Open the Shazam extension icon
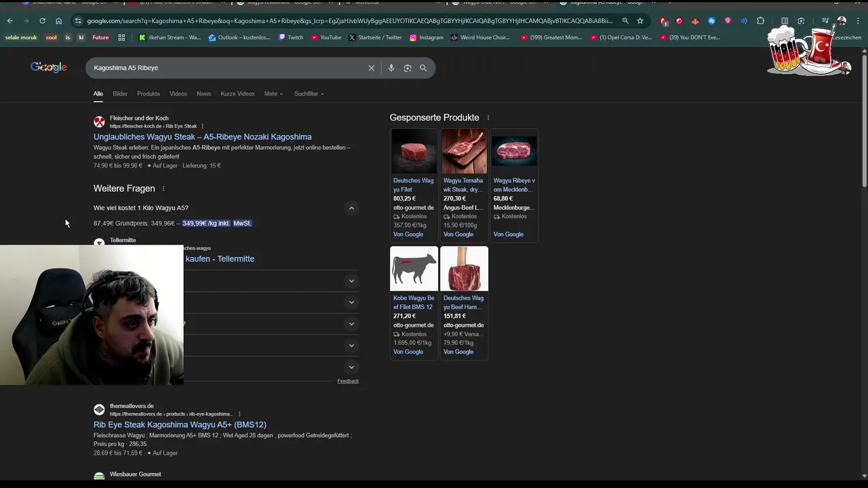The width and height of the screenshot is (868, 488). pyautogui.click(x=711, y=21)
